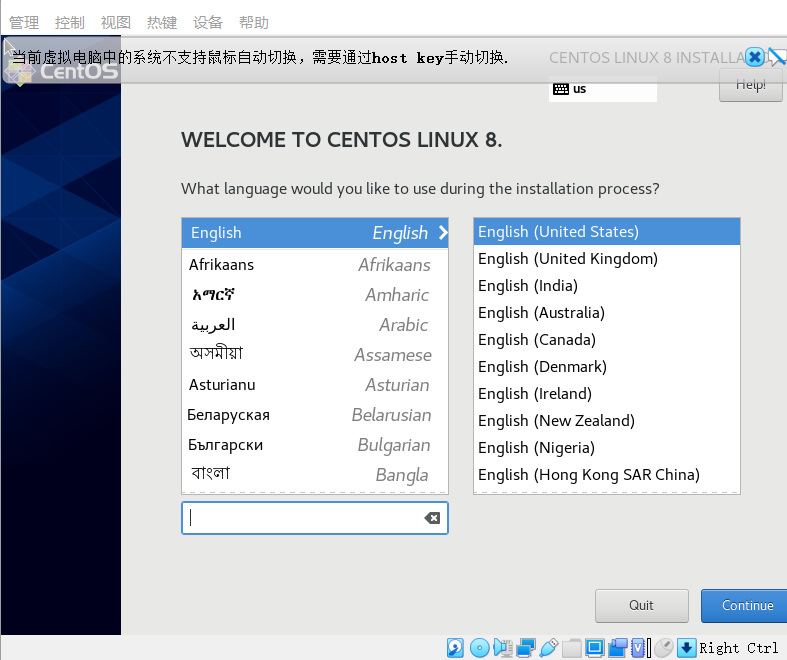The width and height of the screenshot is (787, 660).
Task: Select Arabic in the language list
Action: click(x=315, y=325)
